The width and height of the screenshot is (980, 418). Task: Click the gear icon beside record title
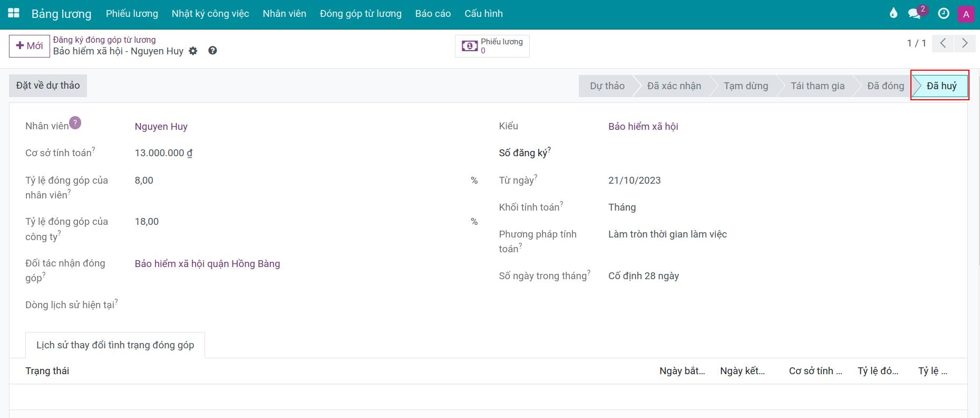coord(193,51)
